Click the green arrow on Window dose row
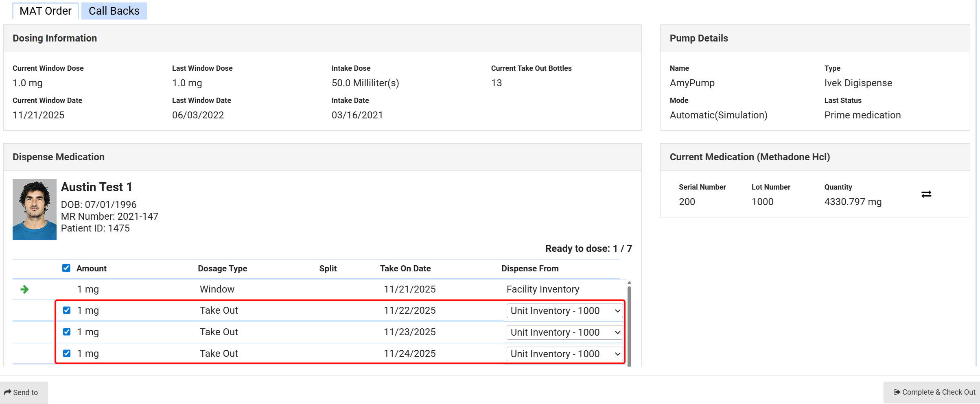 tap(24, 289)
